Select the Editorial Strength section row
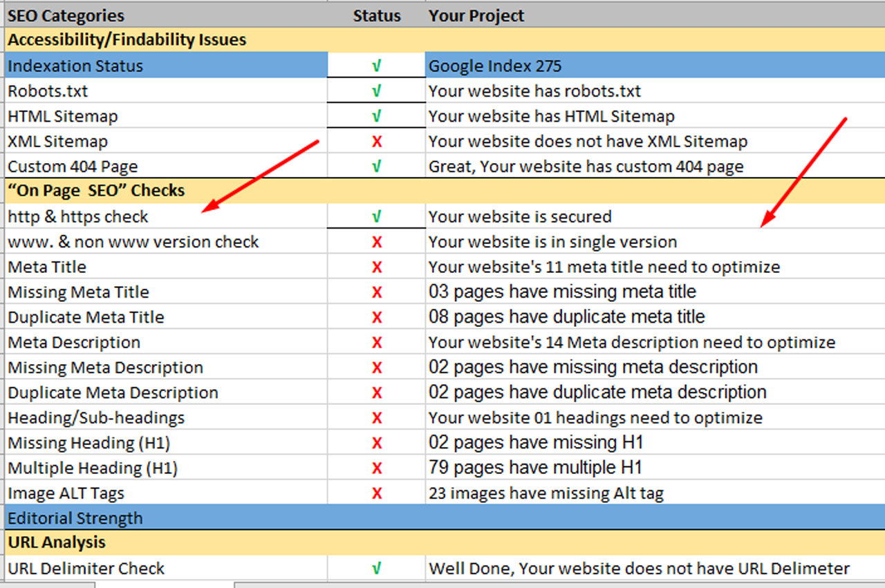 (75, 518)
